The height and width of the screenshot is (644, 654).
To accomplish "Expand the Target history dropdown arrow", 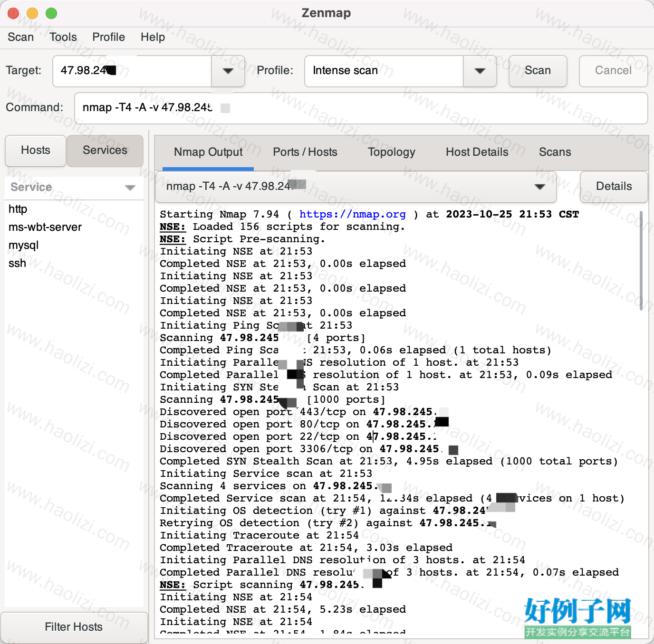I will [x=228, y=71].
